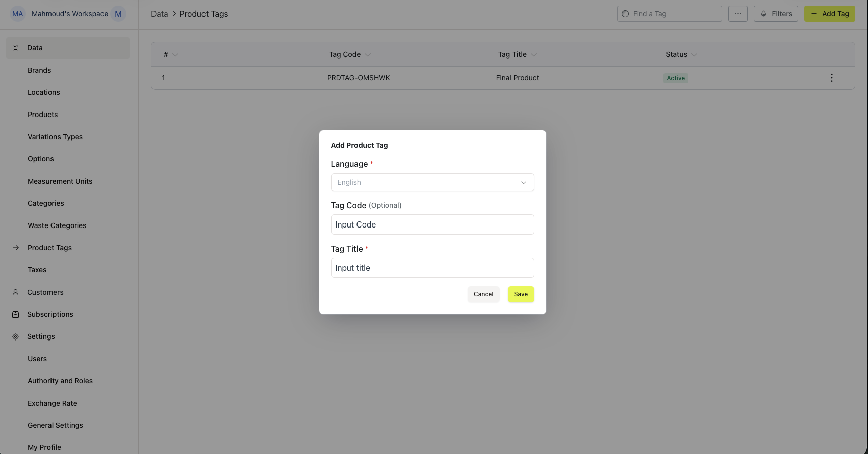This screenshot has width=868, height=454.
Task: Cancel the Add Product Tag dialog
Action: (x=483, y=294)
